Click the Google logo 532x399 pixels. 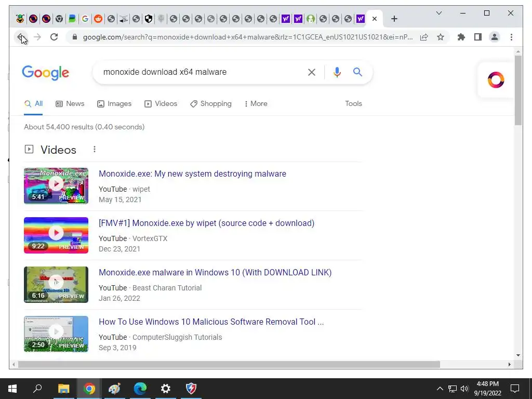click(x=46, y=73)
